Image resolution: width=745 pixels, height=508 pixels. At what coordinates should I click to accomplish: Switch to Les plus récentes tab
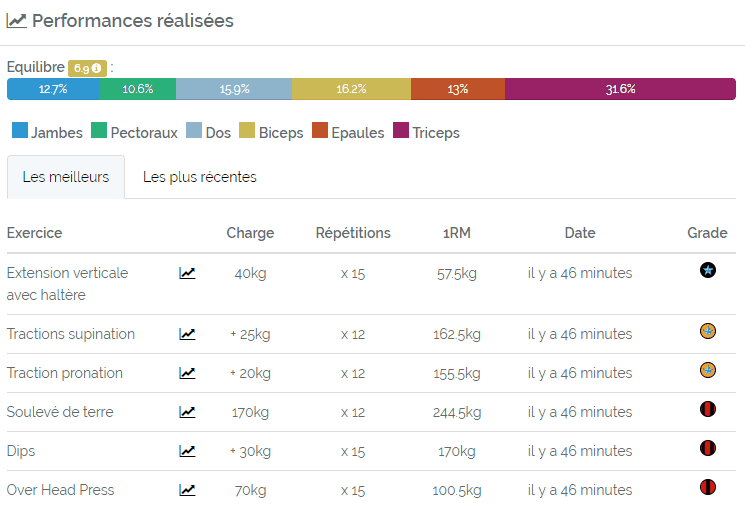point(200,177)
